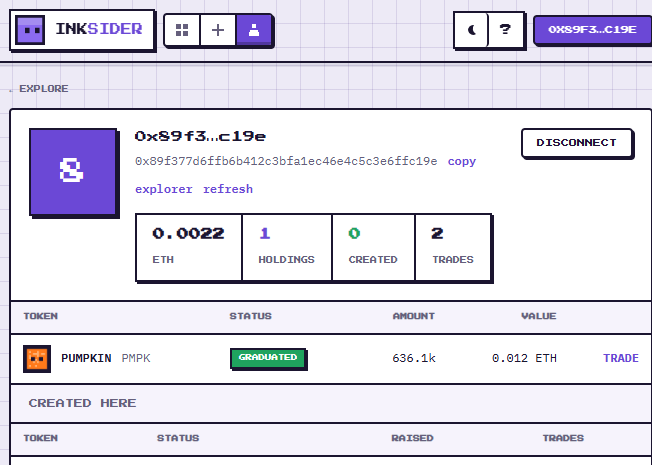Click the Inksider logo icon
The width and height of the screenshot is (652, 465).
click(30, 30)
